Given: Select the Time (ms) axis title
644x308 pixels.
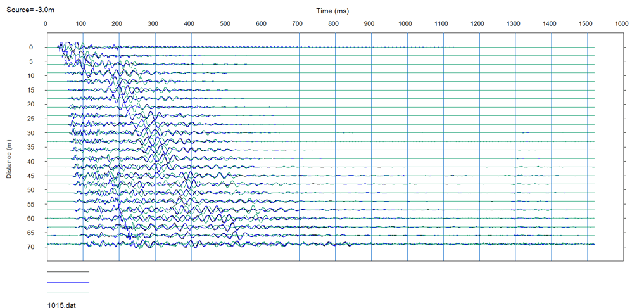Looking at the screenshot, I should pyautogui.click(x=333, y=11).
